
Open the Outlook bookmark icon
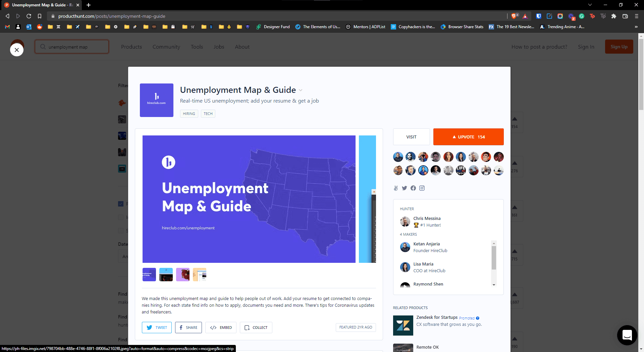click(29, 27)
